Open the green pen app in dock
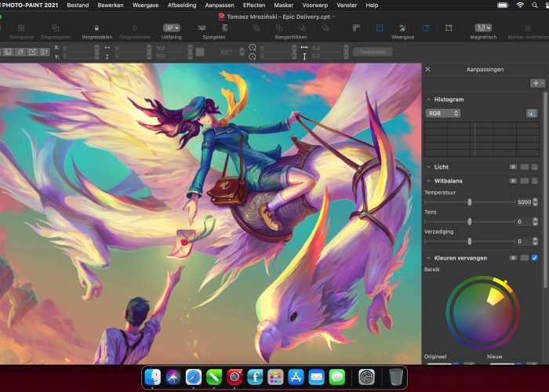The height and width of the screenshot is (392, 549). (x=214, y=377)
